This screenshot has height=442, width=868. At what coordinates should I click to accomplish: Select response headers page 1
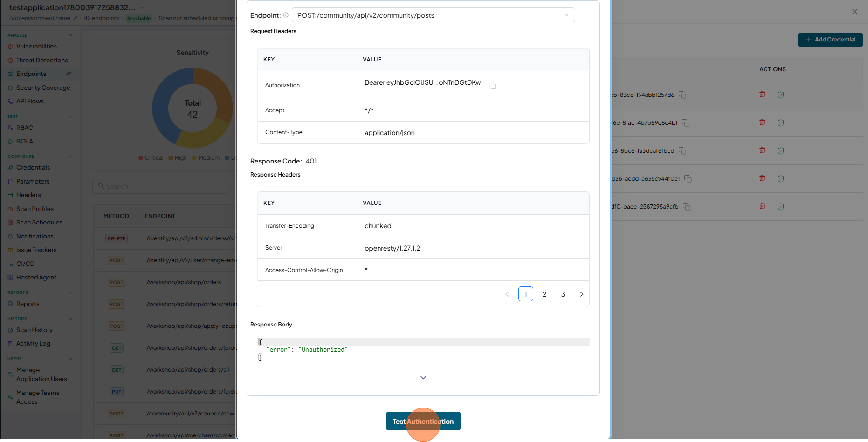pyautogui.click(x=526, y=294)
